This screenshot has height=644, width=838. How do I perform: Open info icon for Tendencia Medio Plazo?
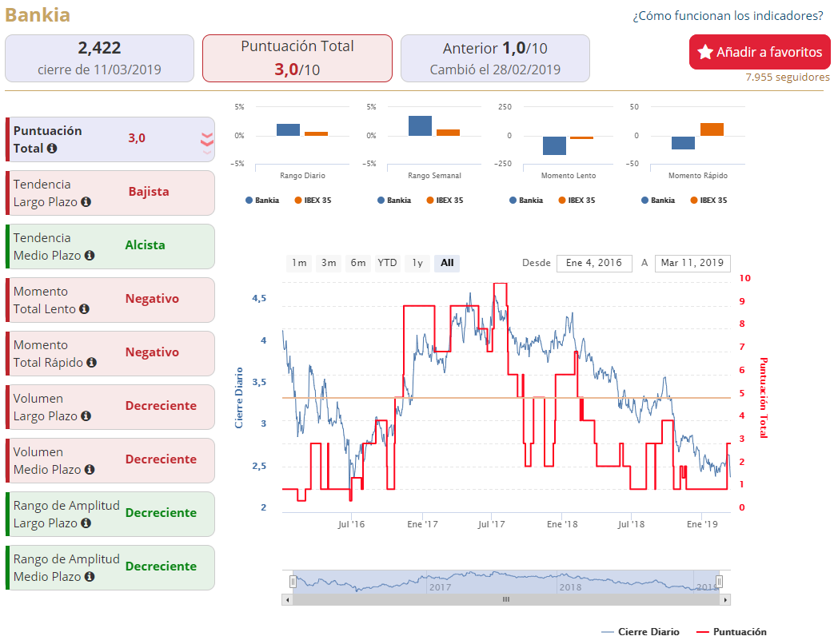tap(90, 255)
